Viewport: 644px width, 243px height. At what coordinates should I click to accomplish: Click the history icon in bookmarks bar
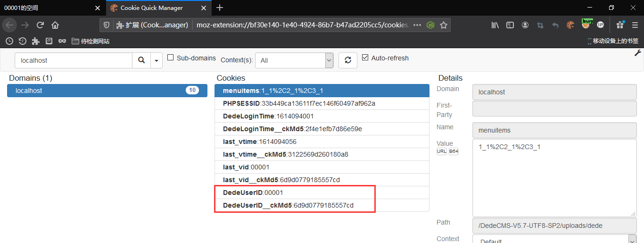click(22, 41)
